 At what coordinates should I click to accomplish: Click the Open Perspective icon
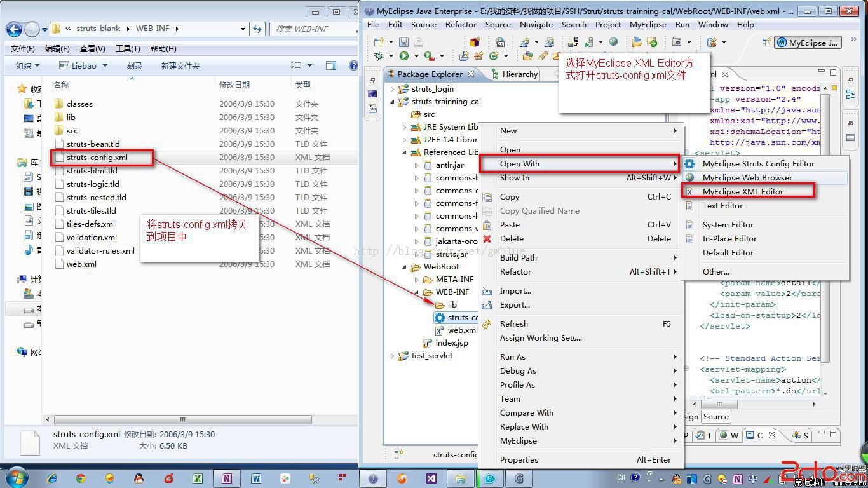coord(766,43)
